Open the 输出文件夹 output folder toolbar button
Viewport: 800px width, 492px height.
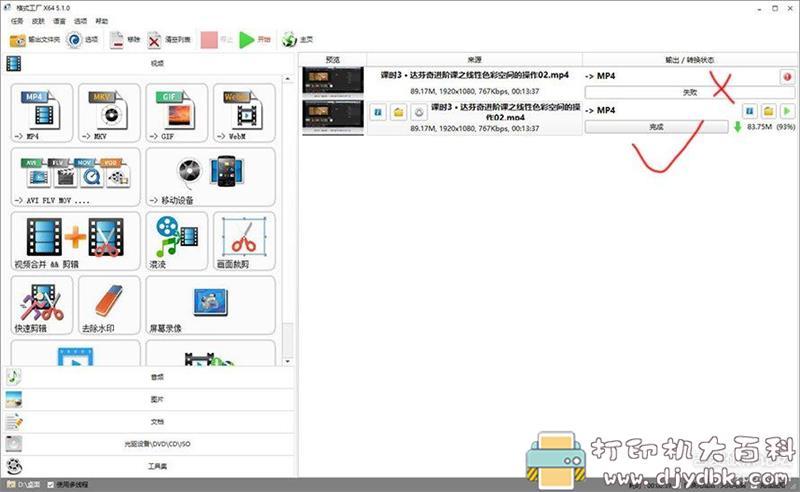(35, 39)
